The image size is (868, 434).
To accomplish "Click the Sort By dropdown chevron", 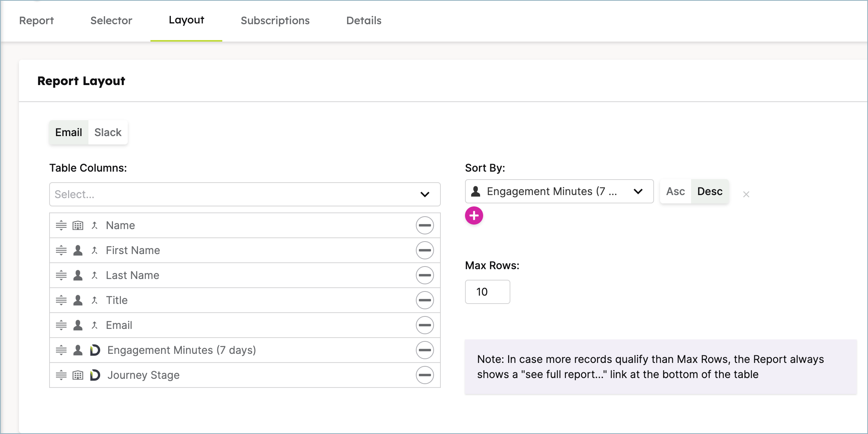I will pos(638,191).
